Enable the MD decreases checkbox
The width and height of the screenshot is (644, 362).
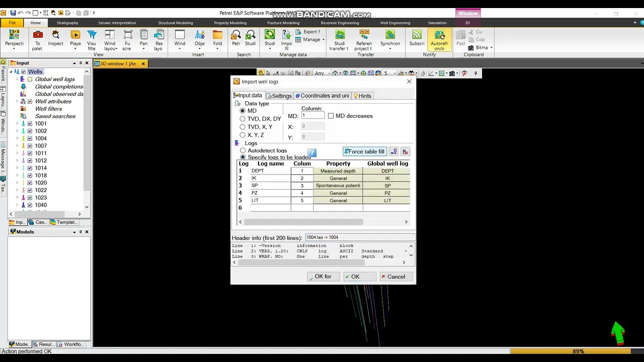[331, 116]
